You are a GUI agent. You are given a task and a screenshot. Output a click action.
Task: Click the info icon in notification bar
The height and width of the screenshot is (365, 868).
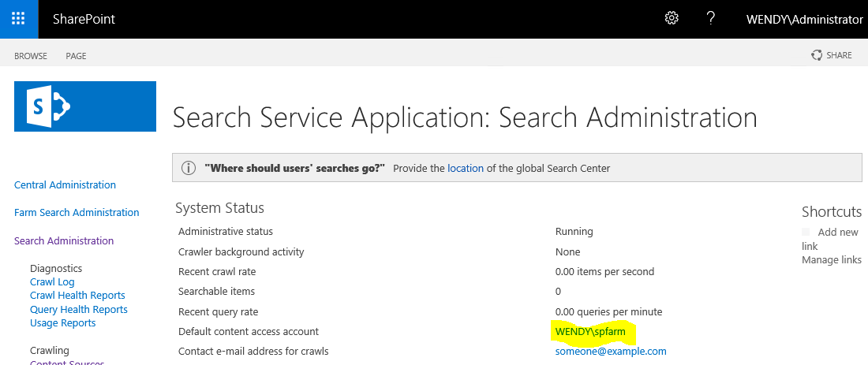tap(189, 168)
